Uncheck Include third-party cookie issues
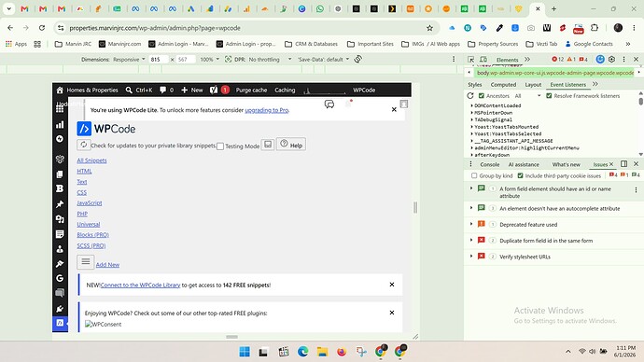 coord(521,175)
